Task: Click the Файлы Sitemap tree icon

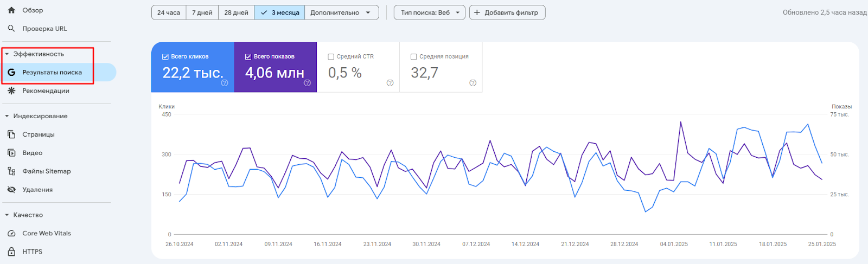Action: pyautogui.click(x=11, y=171)
